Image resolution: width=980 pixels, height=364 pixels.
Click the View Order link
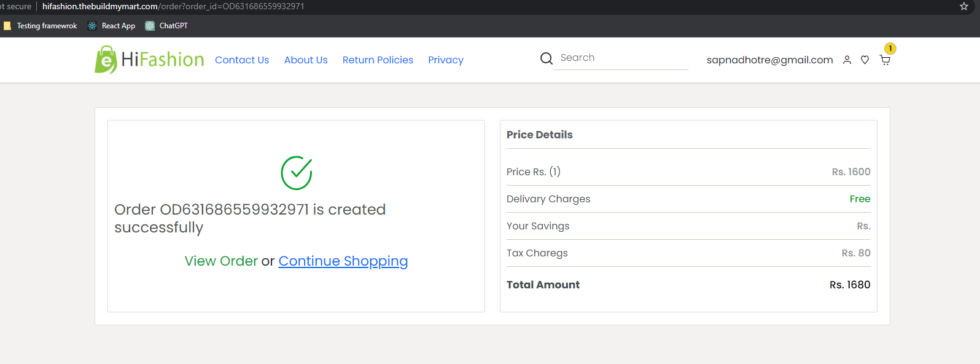pyautogui.click(x=221, y=261)
